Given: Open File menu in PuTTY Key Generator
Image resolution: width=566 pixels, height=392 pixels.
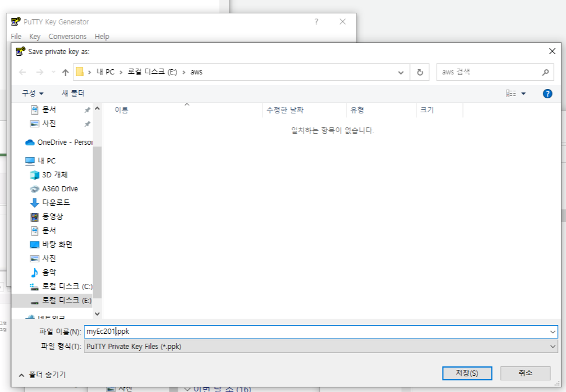Looking at the screenshot, I should [x=16, y=37].
